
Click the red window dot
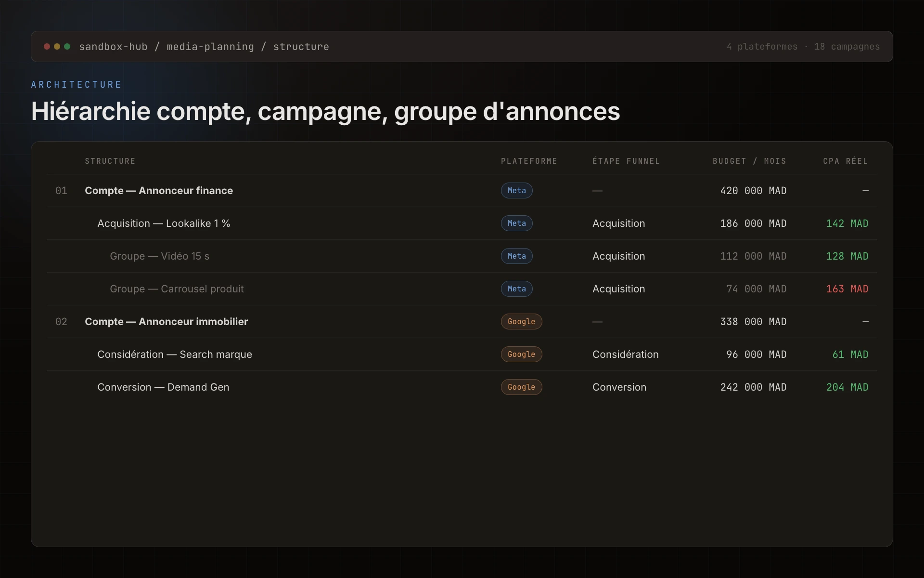point(47,47)
